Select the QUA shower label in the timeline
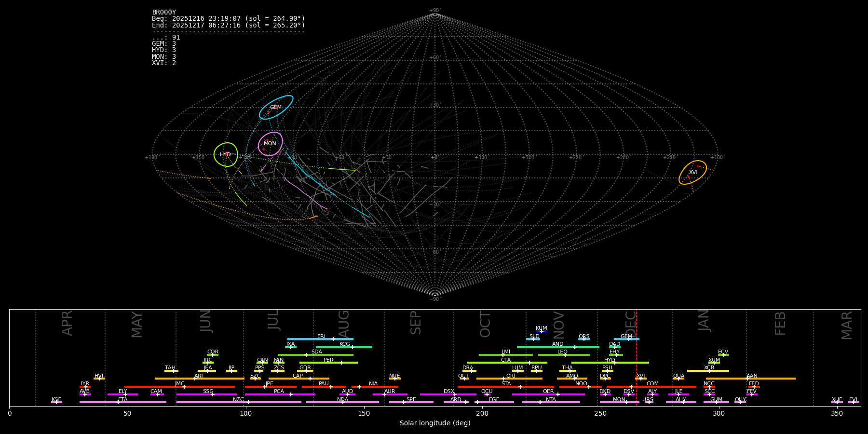Image resolution: width=868 pixels, height=434 pixels. point(678,376)
